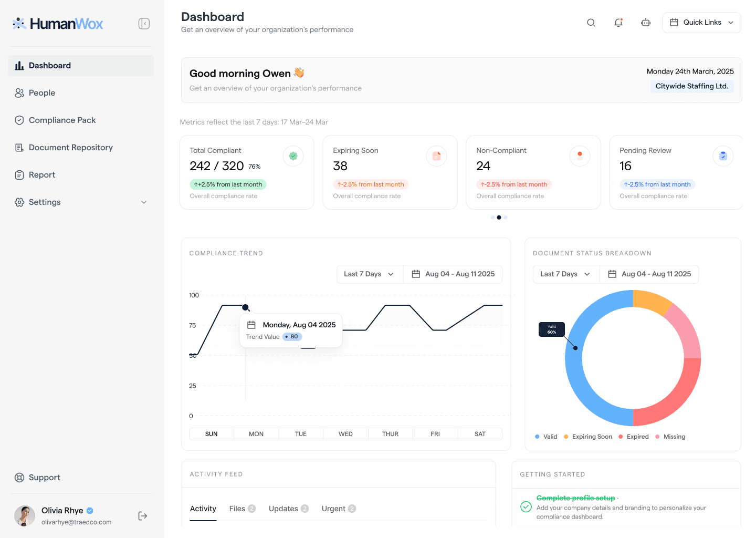Click the 242 / 320 compliant count
Image resolution: width=756 pixels, height=538 pixels.
tap(217, 166)
